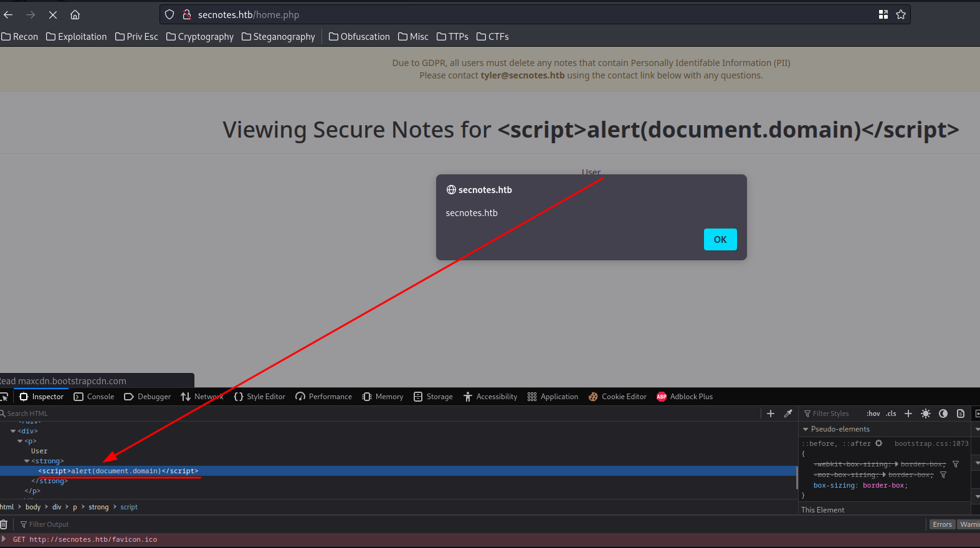The height and width of the screenshot is (548, 980).
Task: Open the TTPs bookmarks folder
Action: pos(452,37)
